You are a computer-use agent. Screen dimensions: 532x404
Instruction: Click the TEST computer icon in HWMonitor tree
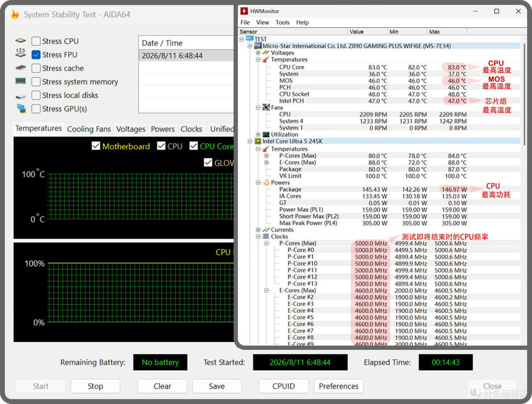click(x=250, y=38)
